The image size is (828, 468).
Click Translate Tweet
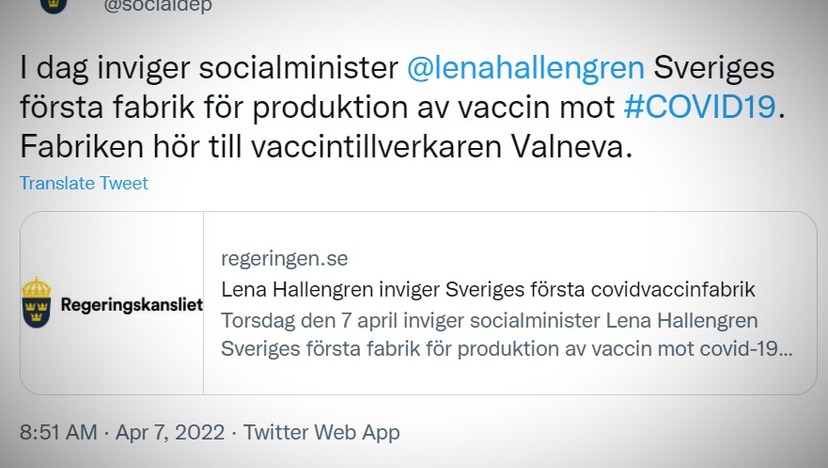[84, 183]
